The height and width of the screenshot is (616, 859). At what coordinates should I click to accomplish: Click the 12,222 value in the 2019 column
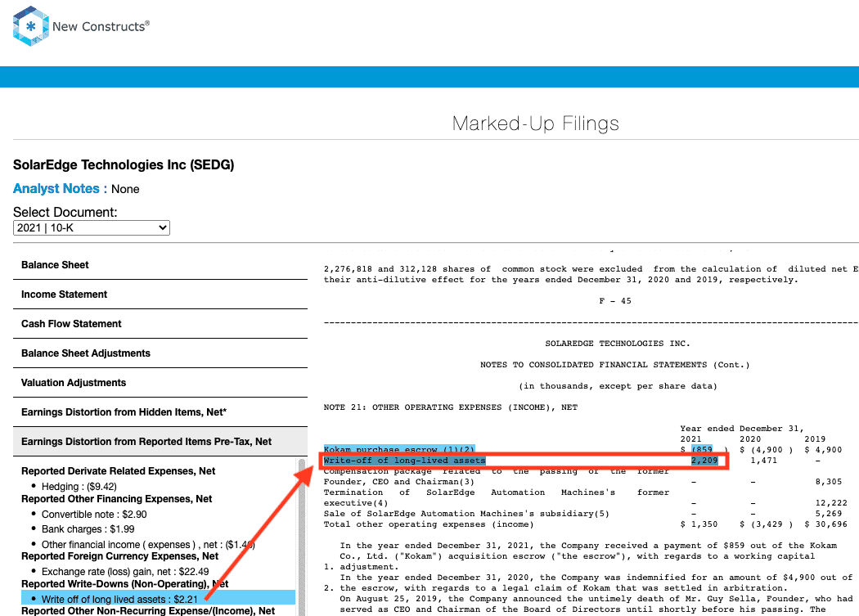(831, 503)
